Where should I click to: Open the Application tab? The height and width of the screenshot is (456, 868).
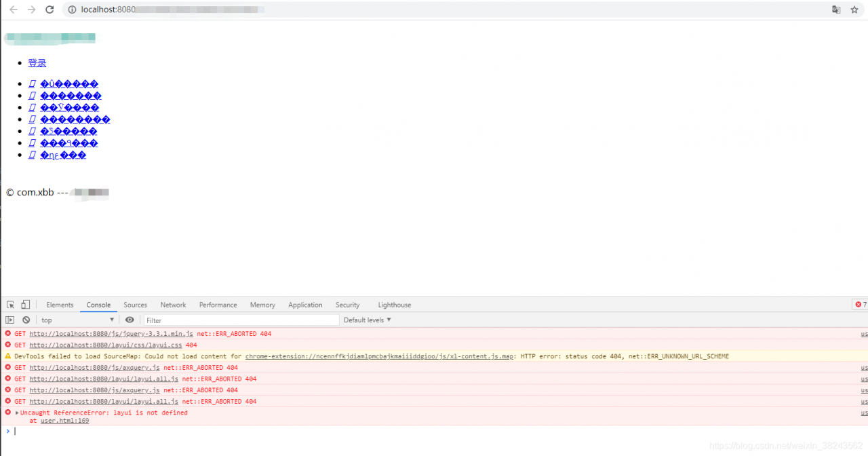305,305
